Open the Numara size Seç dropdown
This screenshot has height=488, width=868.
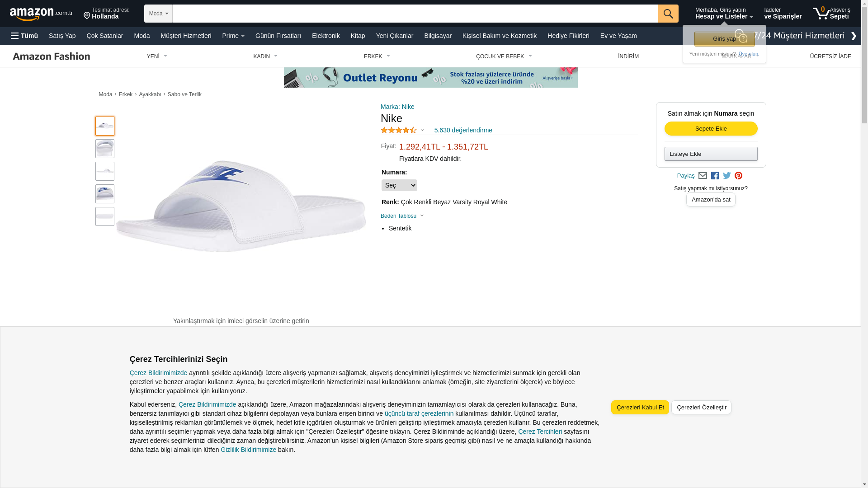click(x=399, y=185)
